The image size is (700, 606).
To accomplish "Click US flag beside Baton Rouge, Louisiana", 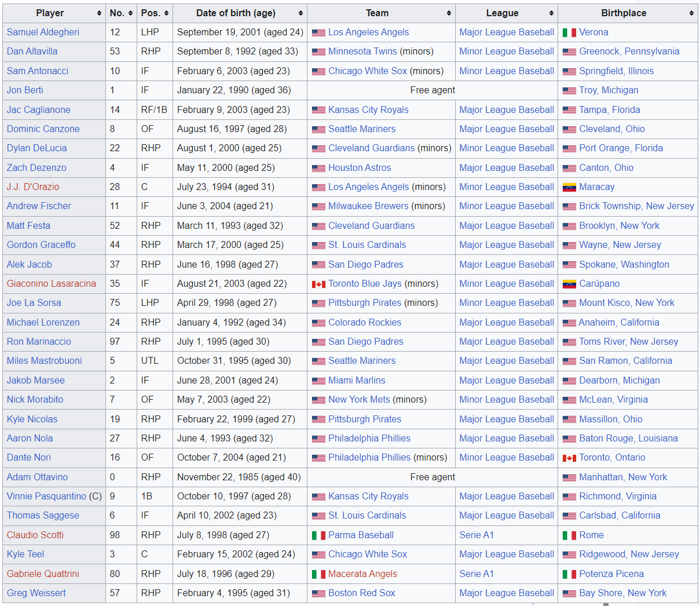I will tap(569, 439).
